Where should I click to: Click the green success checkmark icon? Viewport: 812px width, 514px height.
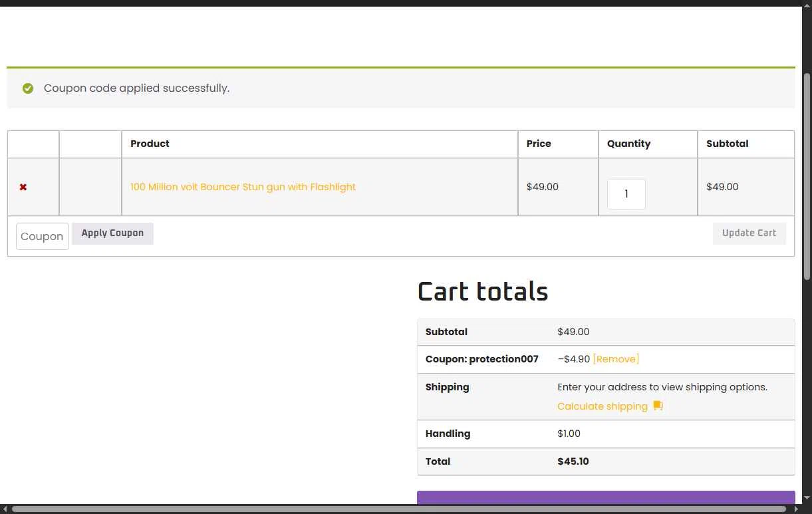pos(28,88)
